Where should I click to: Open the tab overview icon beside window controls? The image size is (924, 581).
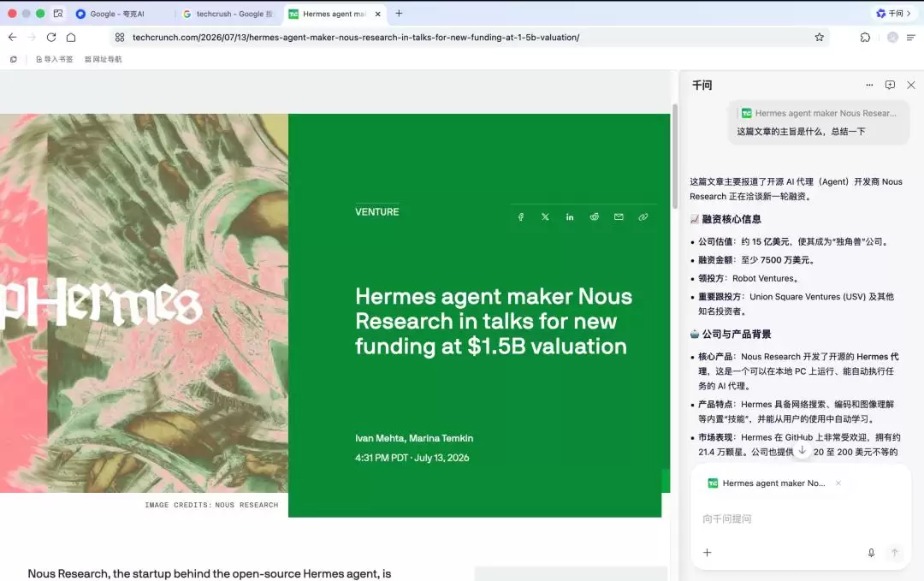point(58,13)
